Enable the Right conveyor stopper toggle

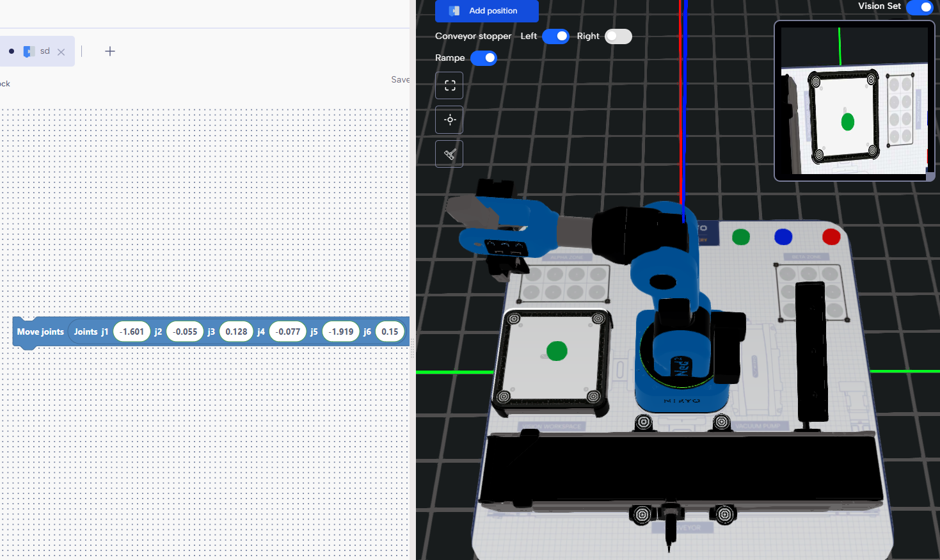[617, 36]
